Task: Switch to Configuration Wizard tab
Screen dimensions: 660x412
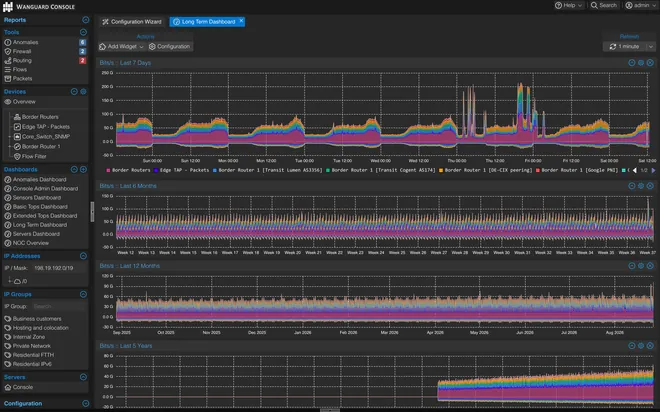Action: pos(132,22)
